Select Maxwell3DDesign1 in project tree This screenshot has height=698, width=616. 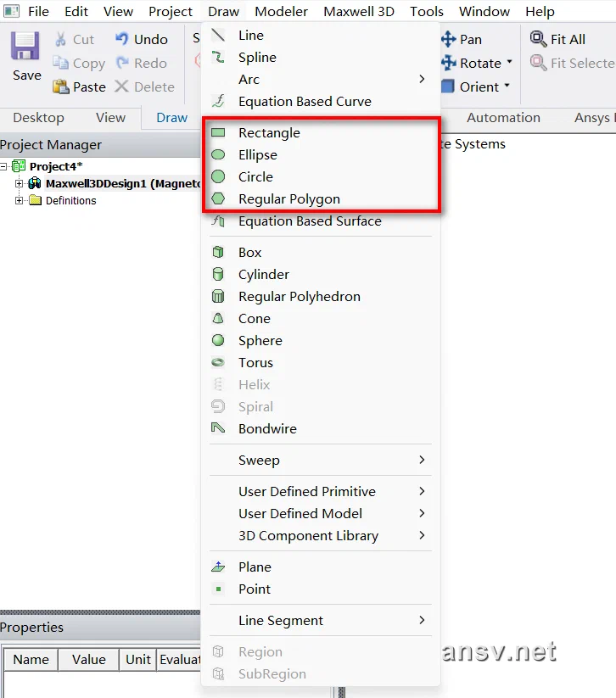coord(123,183)
